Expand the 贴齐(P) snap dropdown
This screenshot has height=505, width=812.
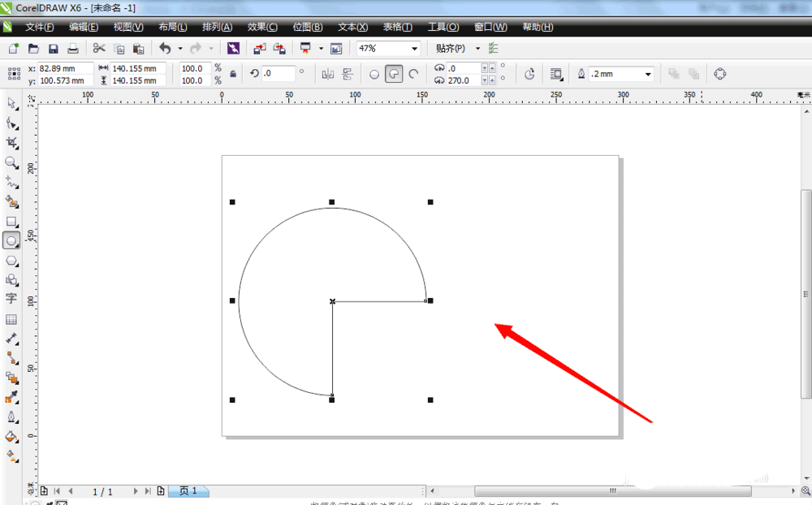[x=477, y=49]
